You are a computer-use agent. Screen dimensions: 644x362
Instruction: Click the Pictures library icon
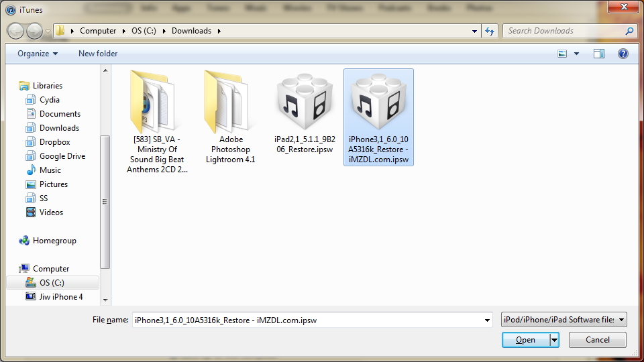click(x=30, y=184)
